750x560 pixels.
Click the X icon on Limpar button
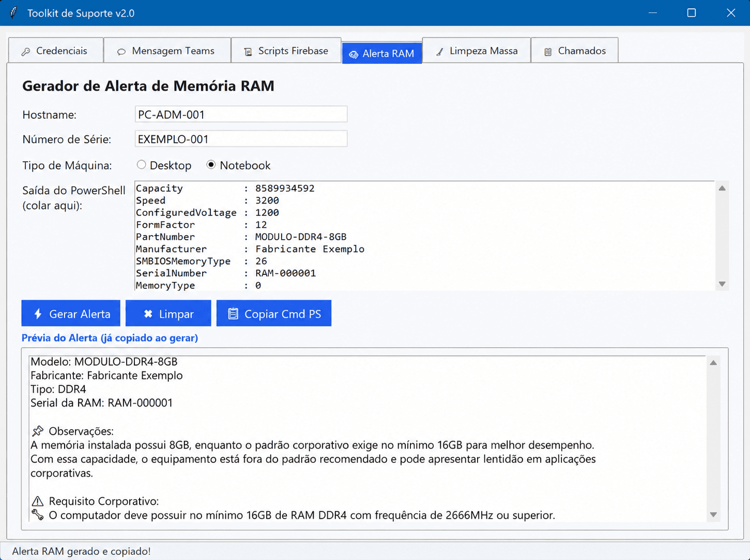[x=148, y=314]
